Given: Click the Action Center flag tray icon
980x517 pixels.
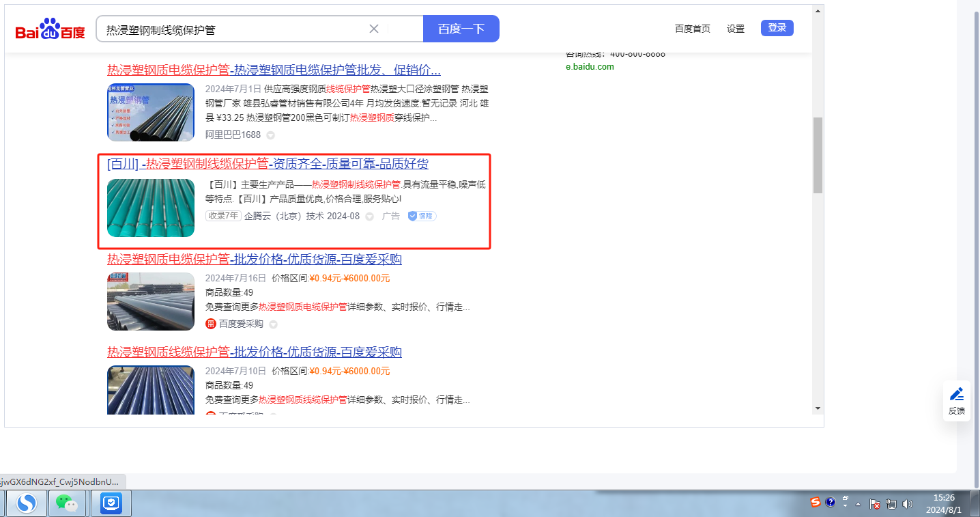Looking at the screenshot, I should [874, 504].
